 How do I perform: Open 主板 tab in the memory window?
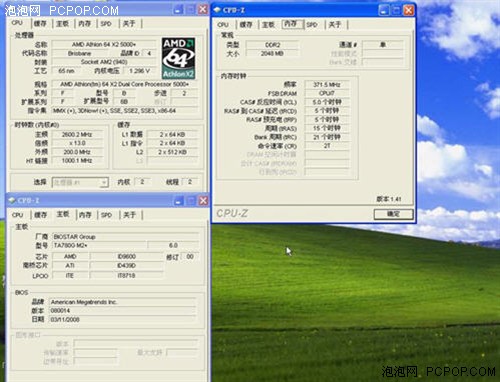[268, 25]
